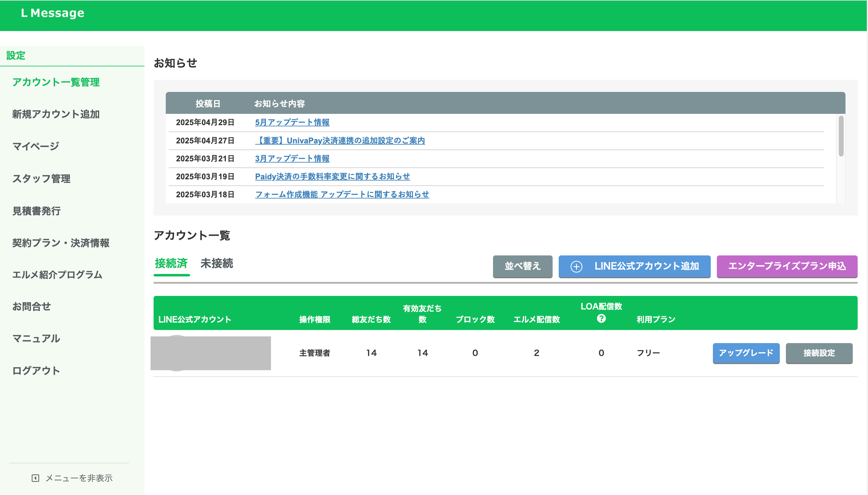Click the お知らせ内容 column header

point(279,104)
